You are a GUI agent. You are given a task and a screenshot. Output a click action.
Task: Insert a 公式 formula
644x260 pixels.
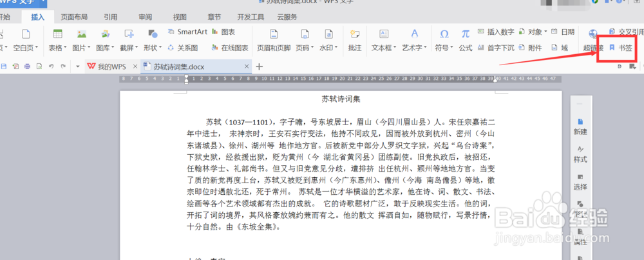[x=466, y=40]
